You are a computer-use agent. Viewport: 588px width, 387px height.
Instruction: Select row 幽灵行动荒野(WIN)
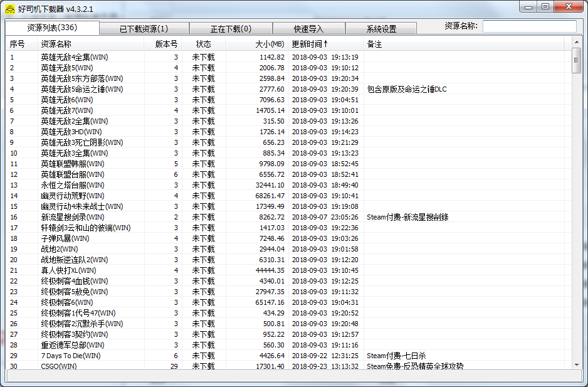(288, 196)
